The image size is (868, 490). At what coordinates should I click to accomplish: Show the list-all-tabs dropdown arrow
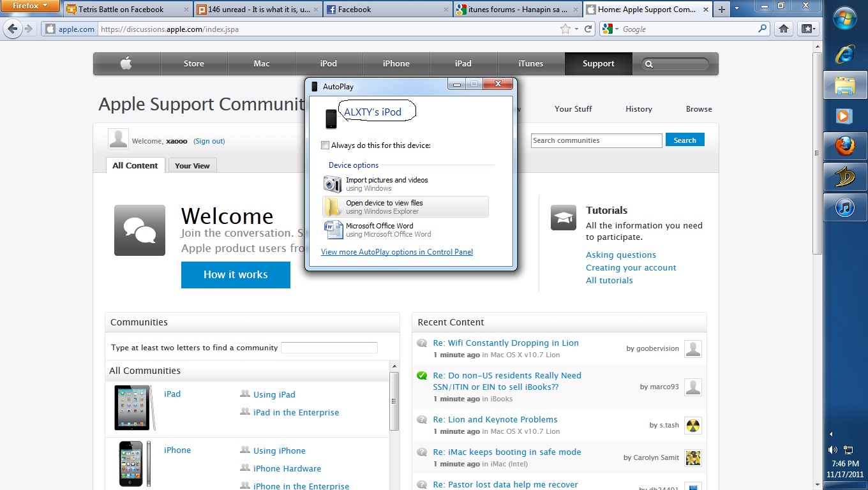(x=737, y=10)
